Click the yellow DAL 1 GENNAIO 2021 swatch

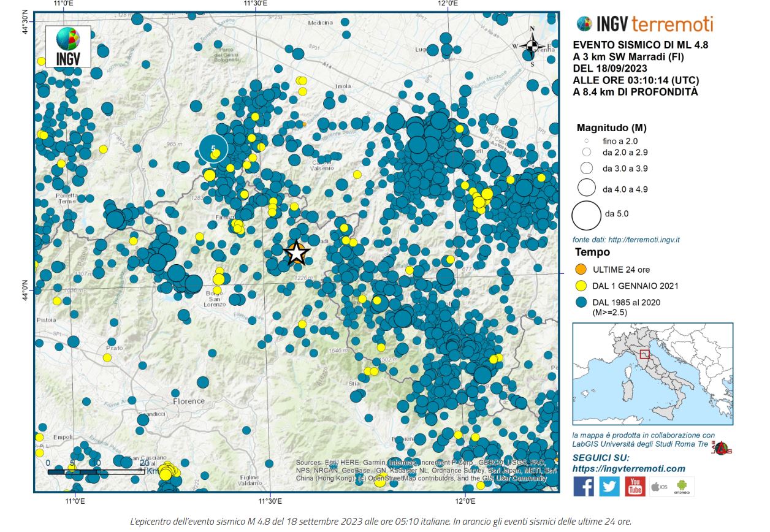[581, 286]
